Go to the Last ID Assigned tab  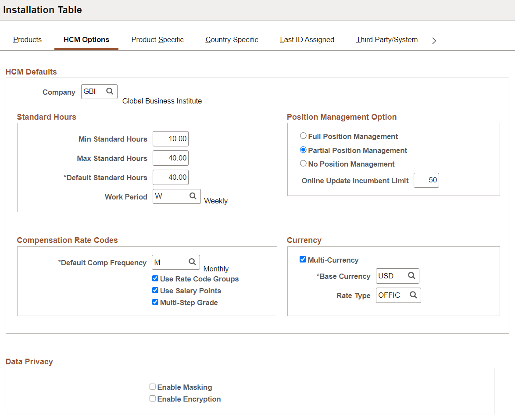coord(307,39)
